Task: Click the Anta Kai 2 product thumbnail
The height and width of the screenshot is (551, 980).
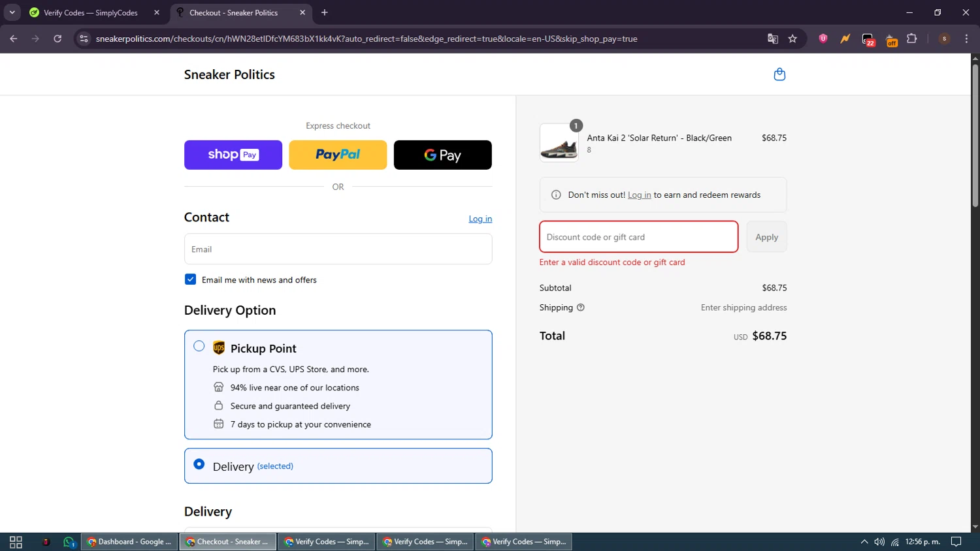Action: (559, 143)
